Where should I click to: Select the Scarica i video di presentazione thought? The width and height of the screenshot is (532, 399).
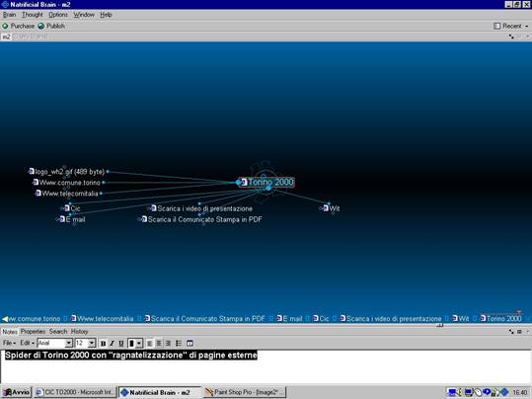[202, 208]
